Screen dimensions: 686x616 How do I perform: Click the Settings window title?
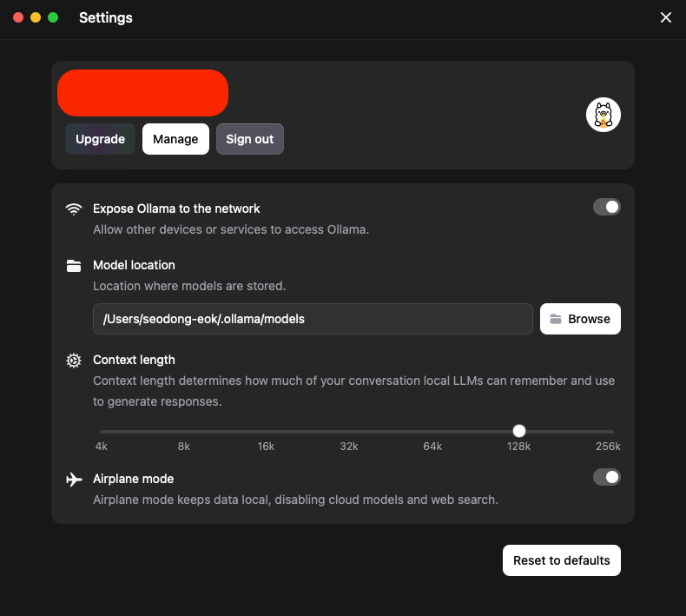pyautogui.click(x=106, y=17)
